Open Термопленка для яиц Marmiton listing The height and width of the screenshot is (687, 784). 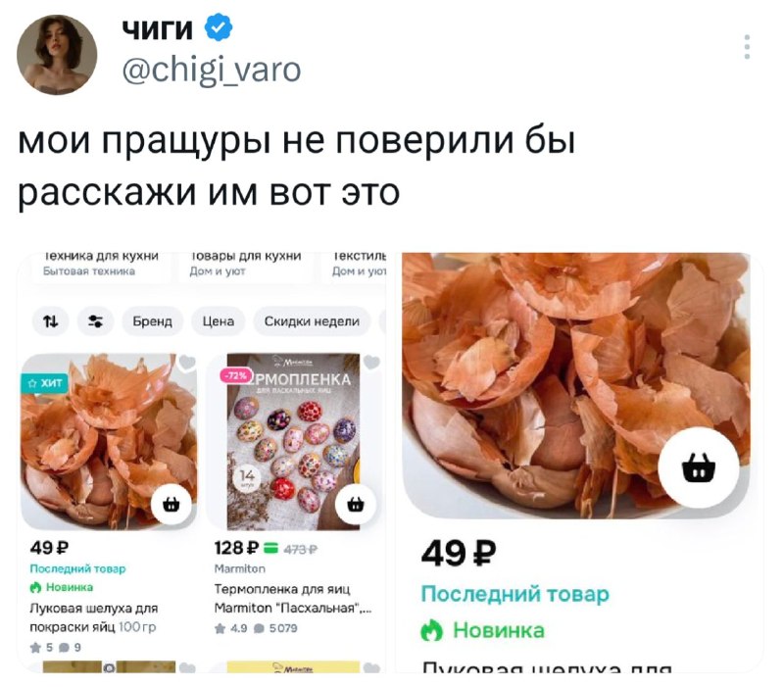point(292,598)
